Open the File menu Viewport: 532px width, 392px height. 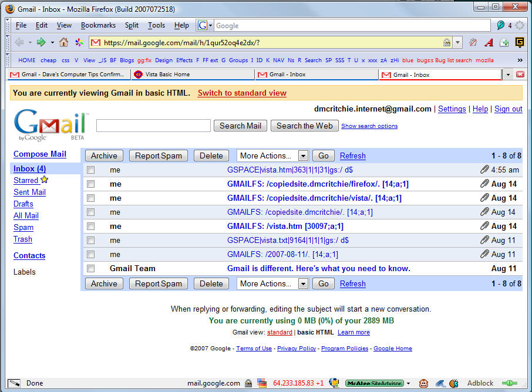tap(21, 25)
